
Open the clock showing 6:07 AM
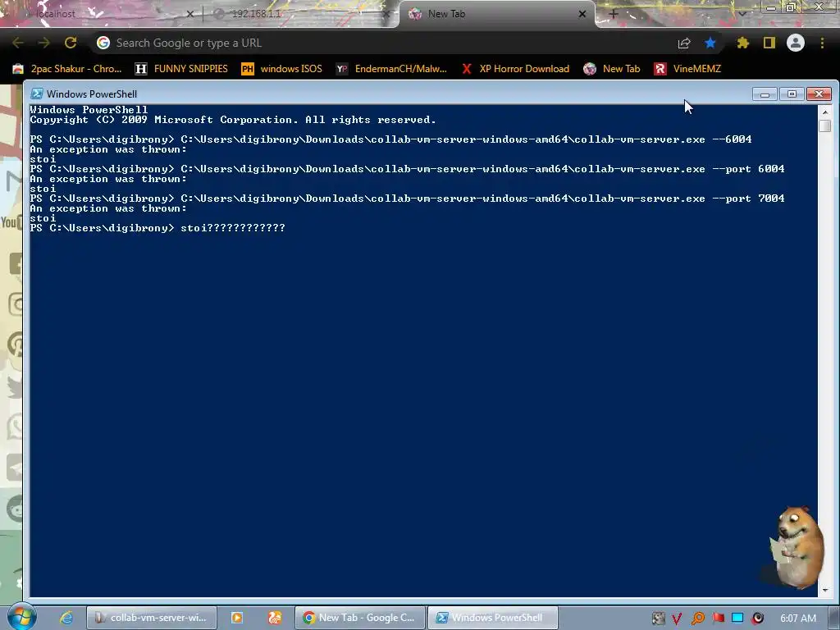(798, 619)
